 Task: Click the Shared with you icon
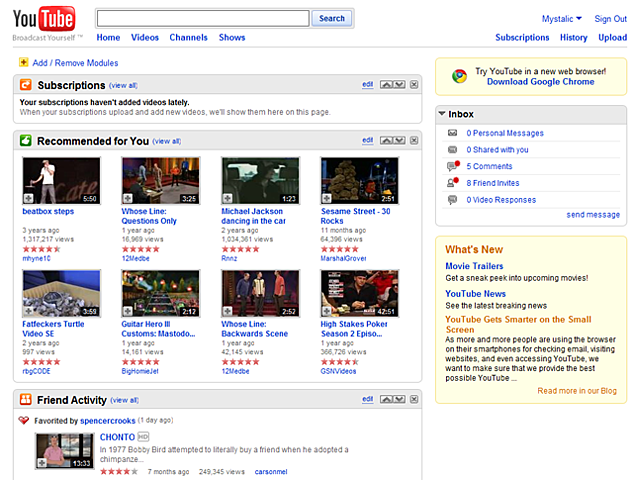pos(453,149)
